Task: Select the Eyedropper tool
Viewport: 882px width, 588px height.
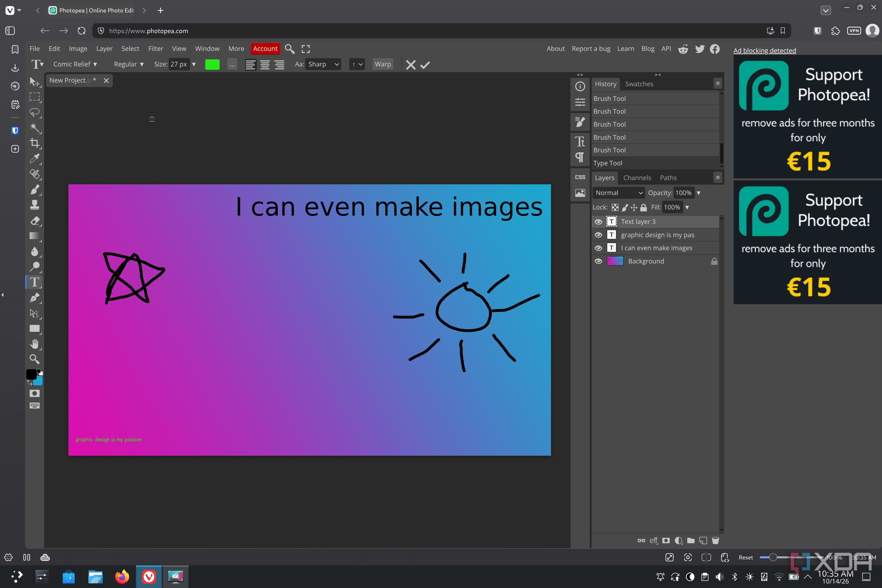Action: (x=34, y=159)
